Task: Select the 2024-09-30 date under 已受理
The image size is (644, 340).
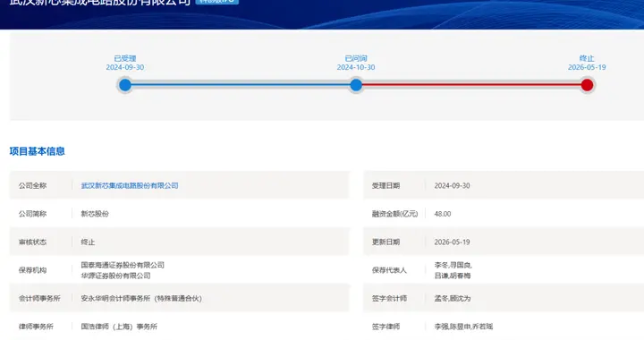Action: (125, 67)
